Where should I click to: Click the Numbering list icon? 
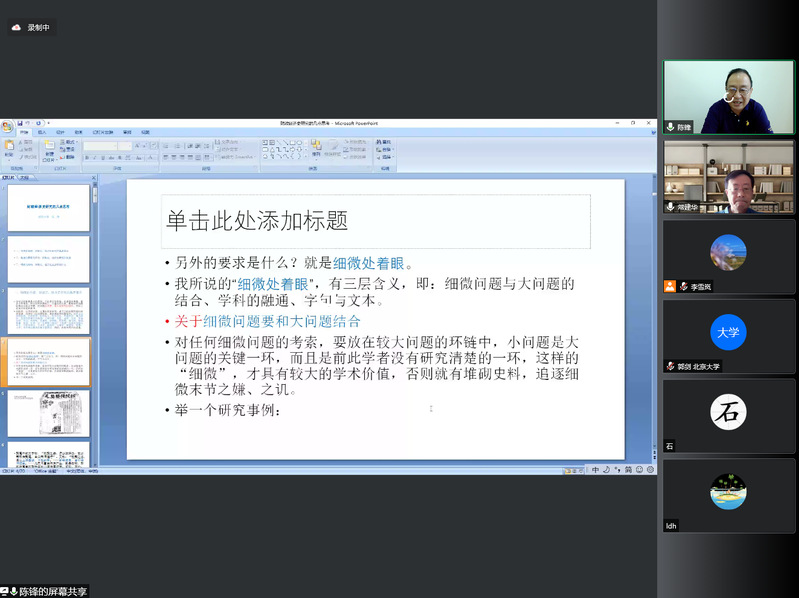[177, 146]
